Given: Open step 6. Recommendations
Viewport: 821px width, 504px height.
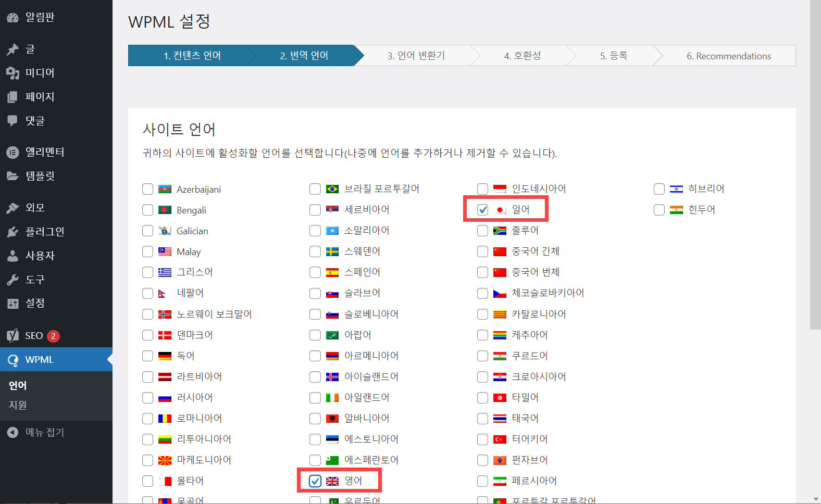Looking at the screenshot, I should (729, 56).
